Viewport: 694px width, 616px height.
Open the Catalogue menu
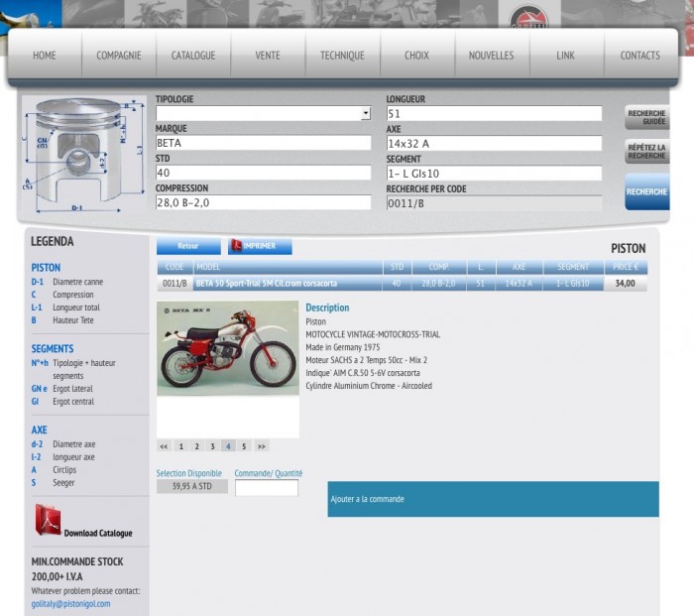pyautogui.click(x=192, y=56)
